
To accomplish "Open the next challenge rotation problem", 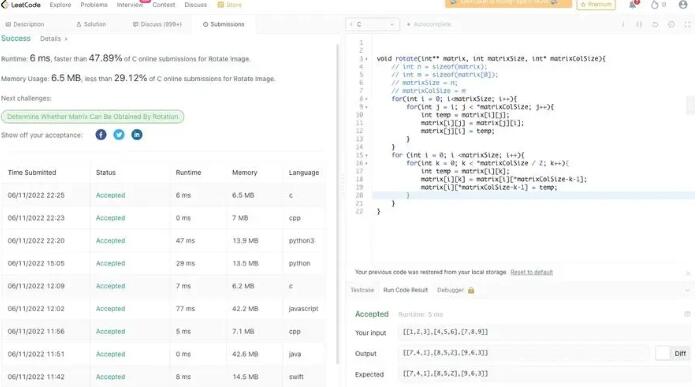I will [x=92, y=117].
